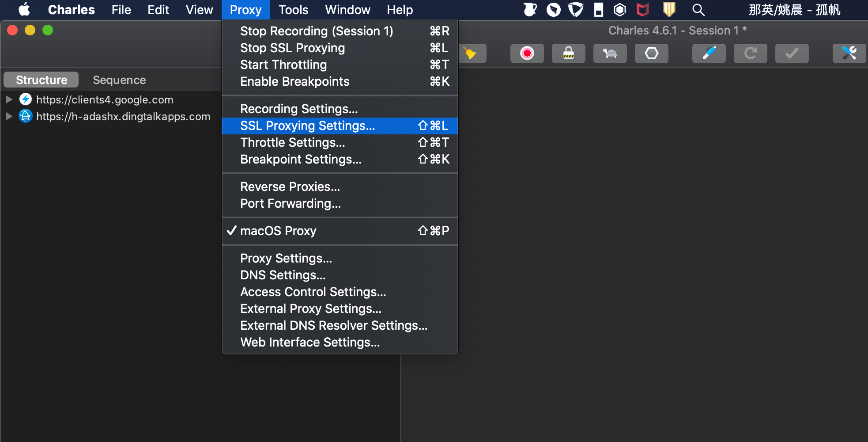Open the Tools wrench toolbar icon
868x442 pixels.
[849, 53]
